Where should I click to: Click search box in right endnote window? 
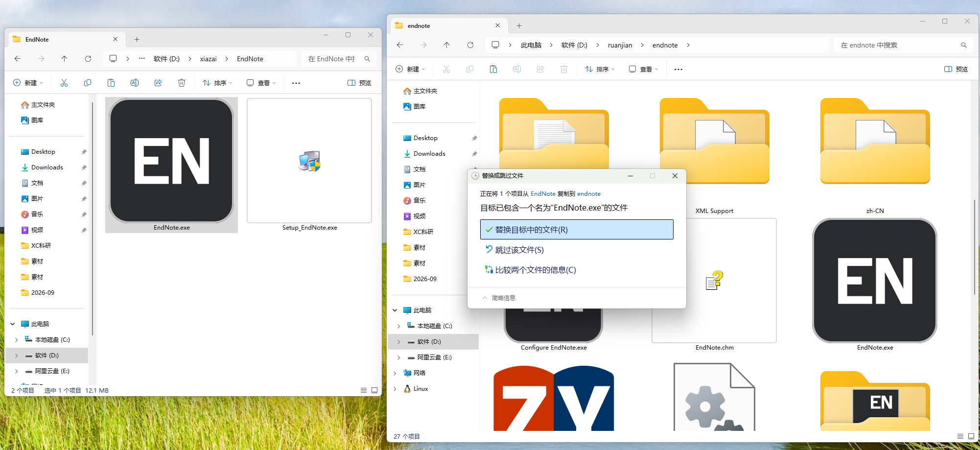(x=903, y=45)
